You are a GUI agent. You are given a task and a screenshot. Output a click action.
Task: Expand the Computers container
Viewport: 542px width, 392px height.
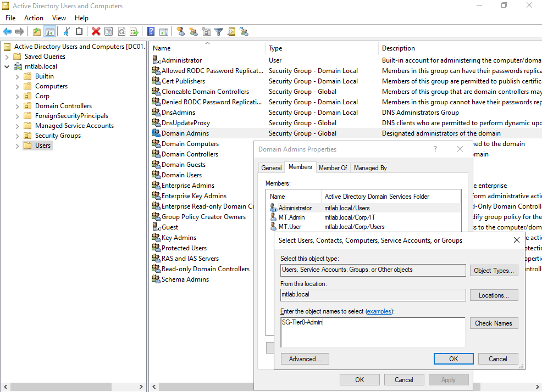(x=17, y=86)
